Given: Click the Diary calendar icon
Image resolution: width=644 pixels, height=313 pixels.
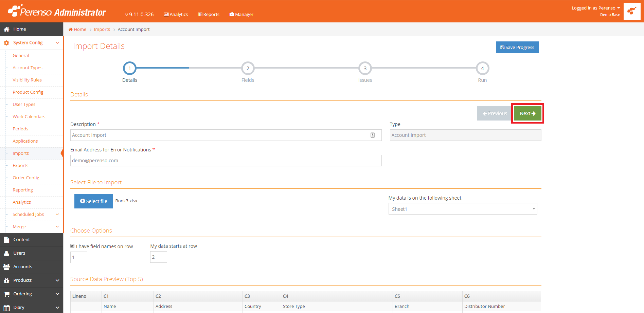Looking at the screenshot, I should coord(6,308).
